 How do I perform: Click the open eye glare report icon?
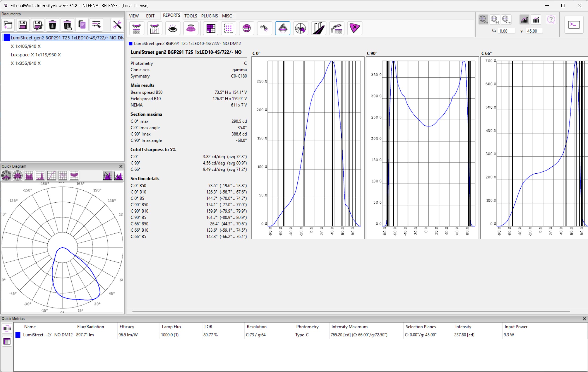click(x=173, y=28)
